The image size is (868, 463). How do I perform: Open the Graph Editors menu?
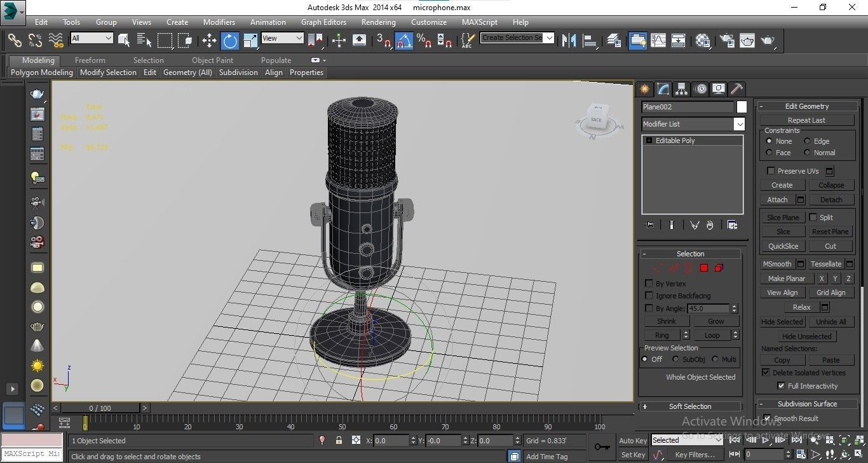pos(323,22)
